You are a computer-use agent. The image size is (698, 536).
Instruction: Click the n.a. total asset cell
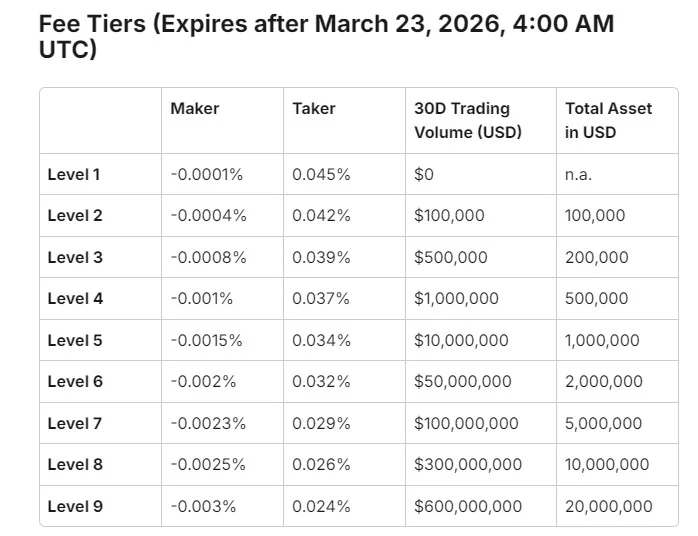[578, 174]
